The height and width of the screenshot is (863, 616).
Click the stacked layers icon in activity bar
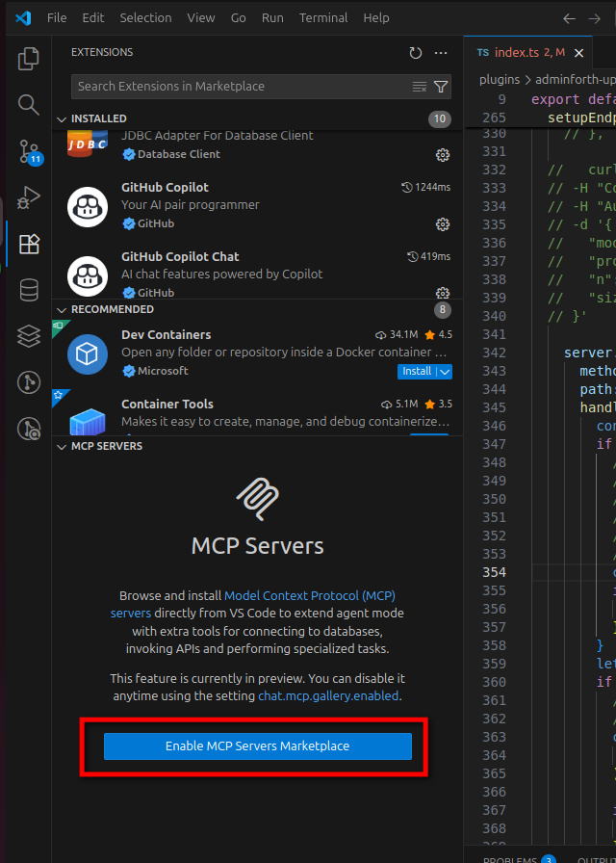29,336
